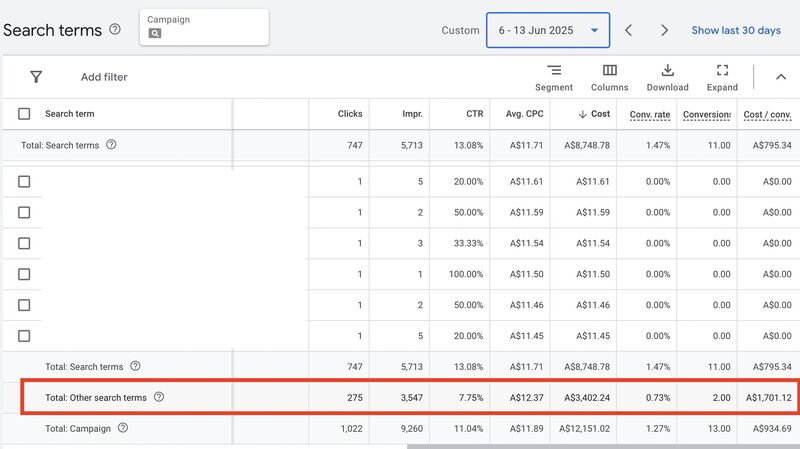This screenshot has width=800, height=449.
Task: Select the 9,260 campaign impressions value
Action: pyautogui.click(x=412, y=429)
